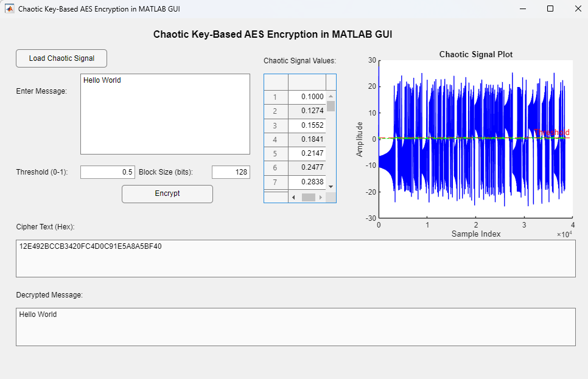Click the table's horizontal scroll left arrow
The width and height of the screenshot is (588, 379).
click(293, 197)
